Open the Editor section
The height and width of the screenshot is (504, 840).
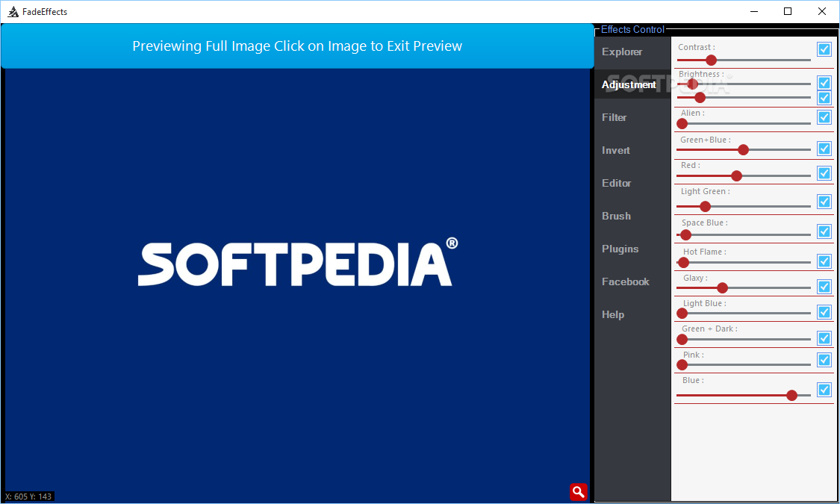coord(616,183)
